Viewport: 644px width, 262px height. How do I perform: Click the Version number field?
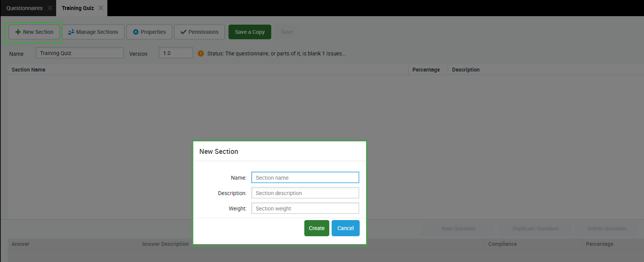click(x=175, y=53)
